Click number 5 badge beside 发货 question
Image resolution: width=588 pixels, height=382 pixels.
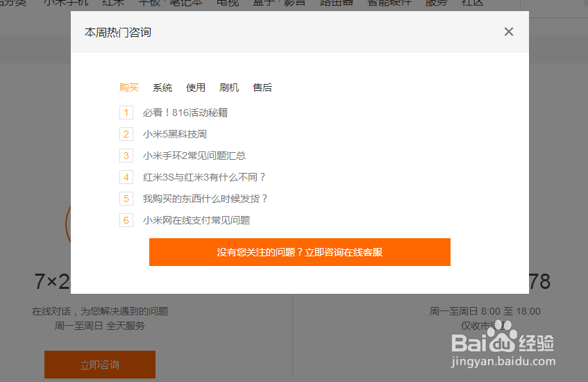click(x=126, y=199)
